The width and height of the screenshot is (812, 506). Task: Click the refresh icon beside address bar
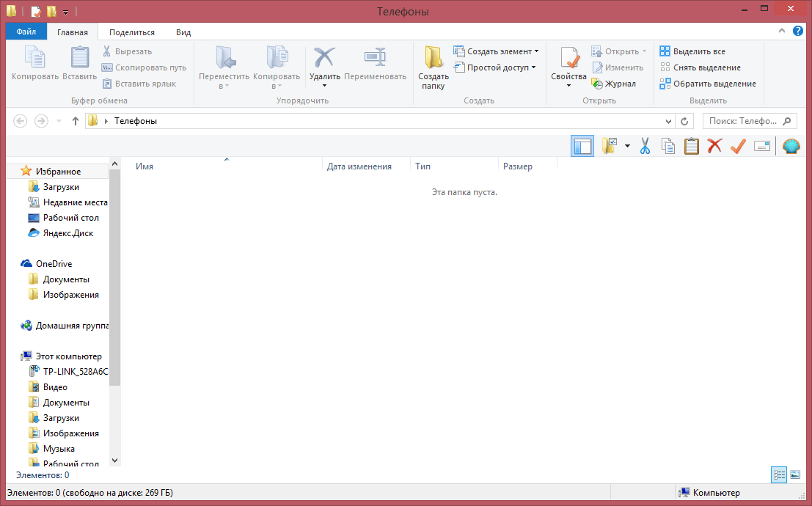click(685, 121)
